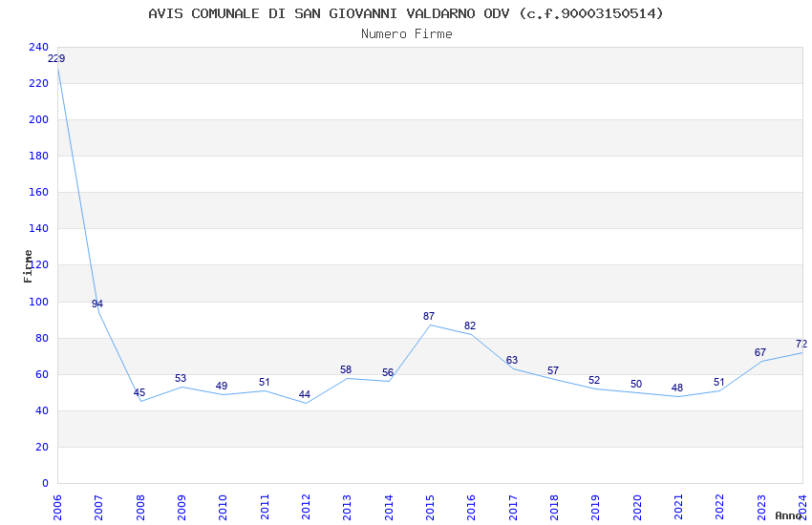Select the data label 72 for 2024

[801, 344]
